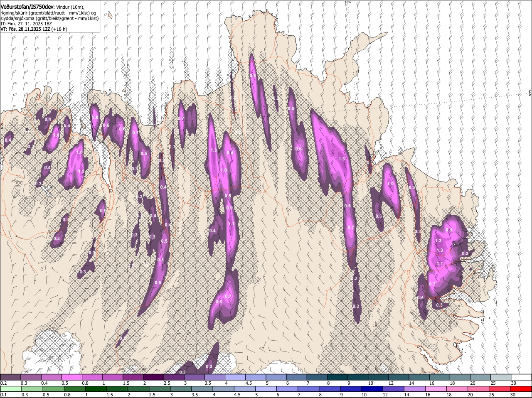Click the 'slydda/snjókoma' snow legend description line
532x398 pixels.
tap(49, 18)
